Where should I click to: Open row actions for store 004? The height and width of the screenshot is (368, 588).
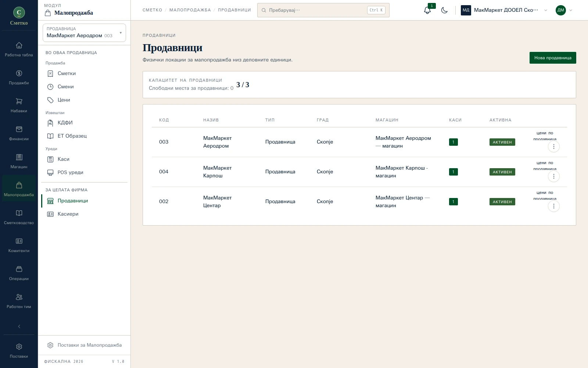coord(554,176)
